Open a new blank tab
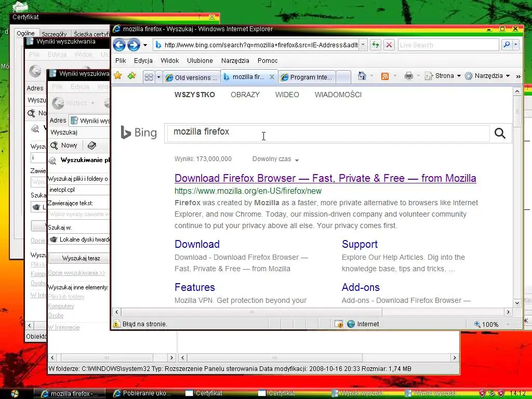The image size is (532, 399). 343,77
